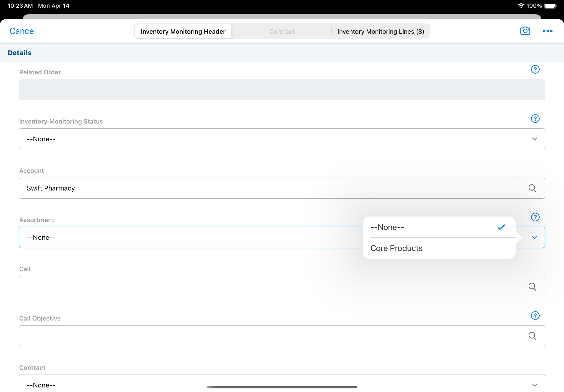
Task: Tap the Cancel button
Action: [23, 31]
